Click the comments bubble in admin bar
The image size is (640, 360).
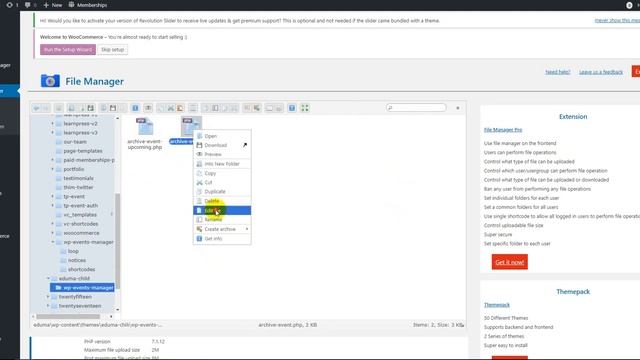[x=27, y=5]
